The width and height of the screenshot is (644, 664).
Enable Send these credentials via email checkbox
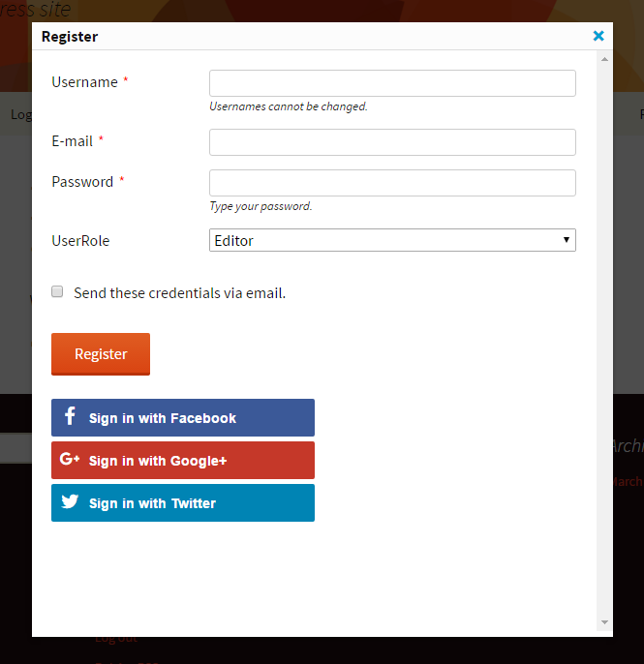point(57,291)
